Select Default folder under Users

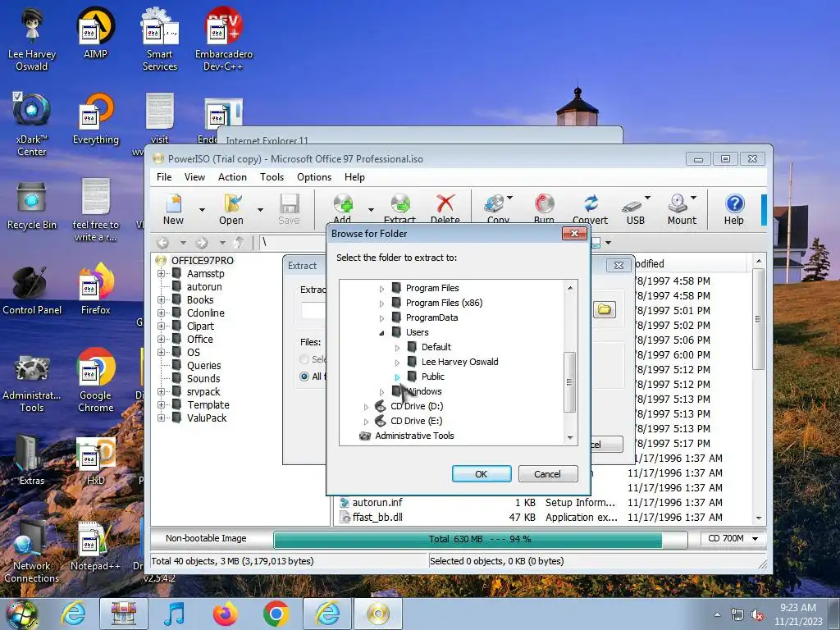point(436,347)
